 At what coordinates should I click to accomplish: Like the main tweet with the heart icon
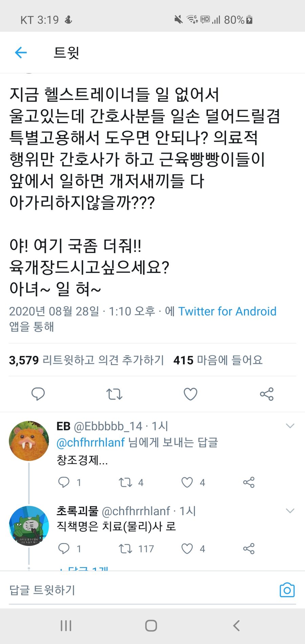[190, 394]
